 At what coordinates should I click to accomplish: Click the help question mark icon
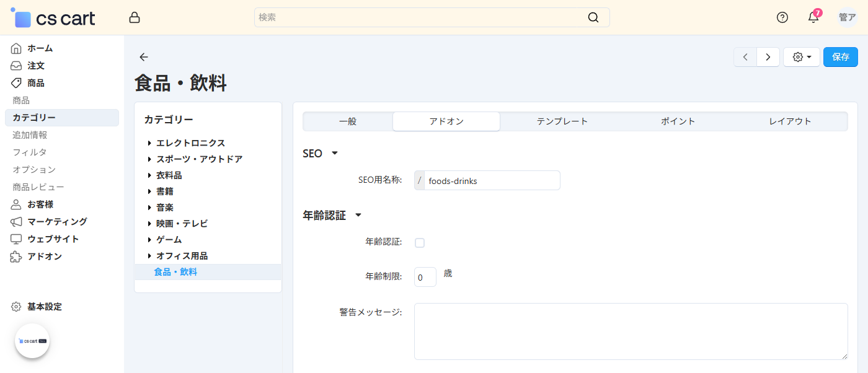782,17
